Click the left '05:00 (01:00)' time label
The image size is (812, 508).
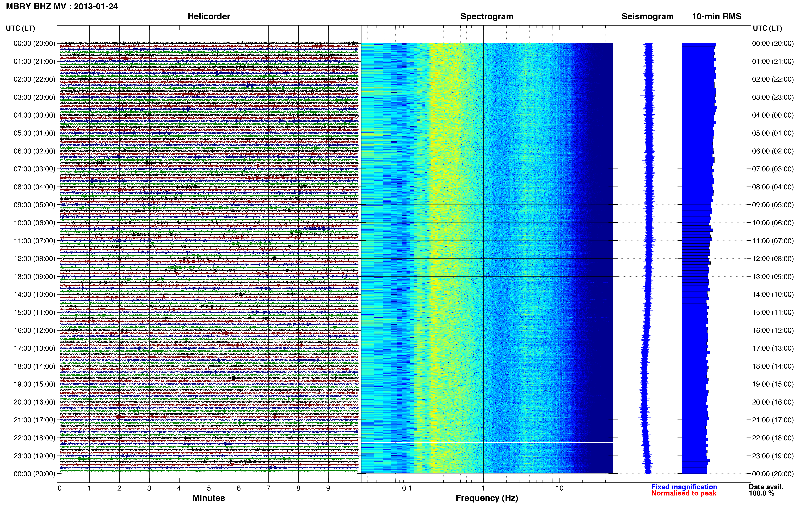[x=34, y=133]
